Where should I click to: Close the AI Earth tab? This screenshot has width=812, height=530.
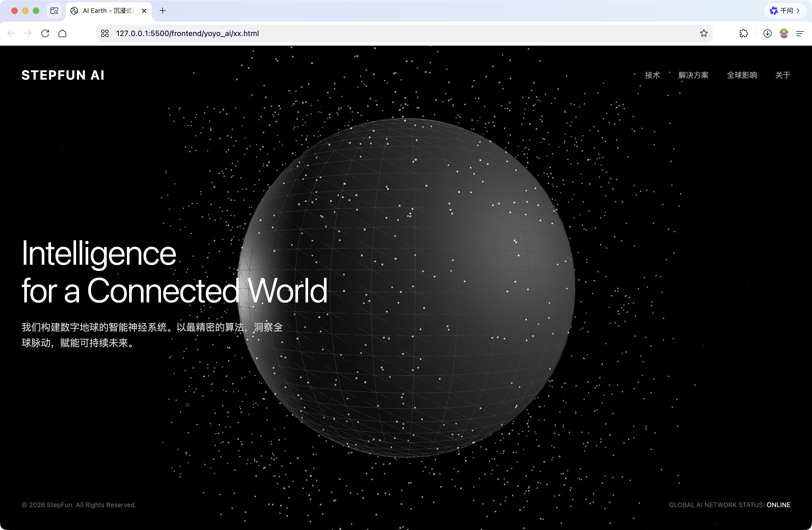point(144,11)
